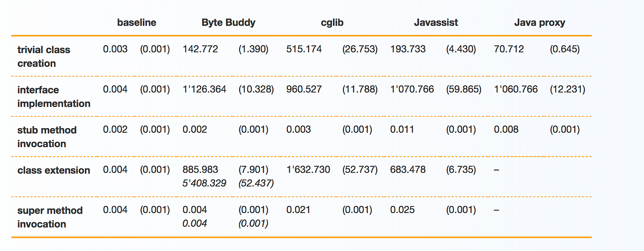Viewport: 644px width, 251px height.
Task: Click italic deviation (52.437)
Action: 256,183
